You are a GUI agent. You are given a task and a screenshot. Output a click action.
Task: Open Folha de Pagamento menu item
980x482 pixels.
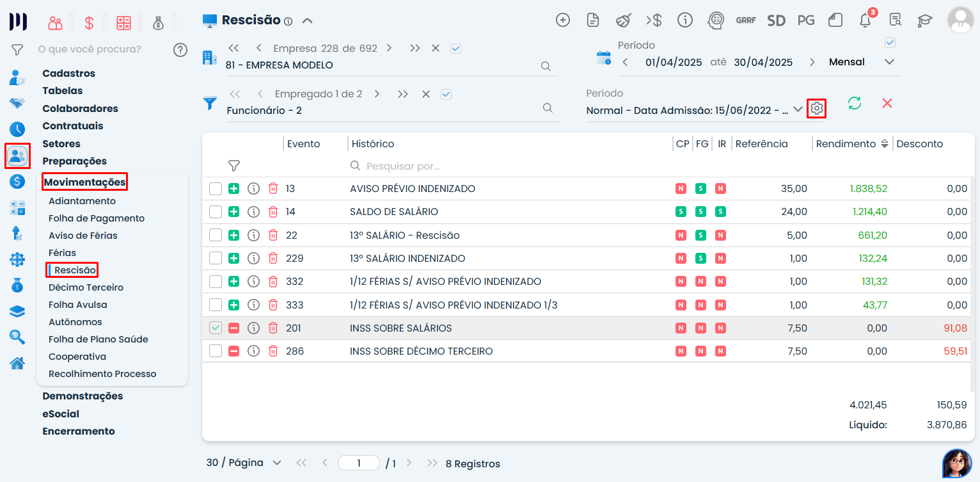(97, 218)
